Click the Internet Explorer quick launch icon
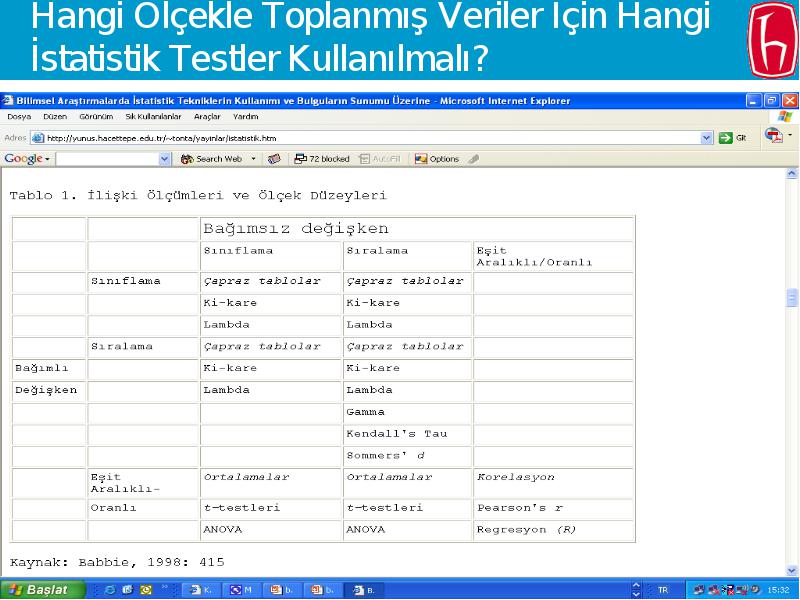Image resolution: width=800 pixels, height=600 pixels. coord(109,590)
